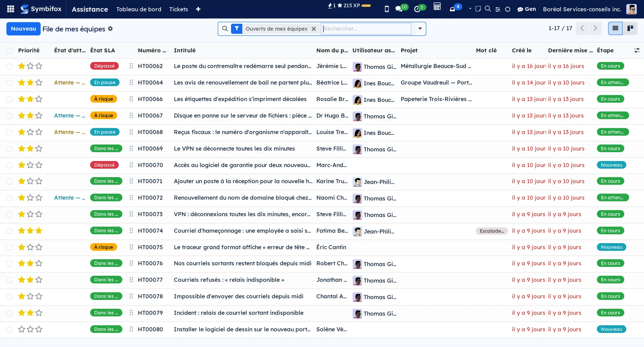Open the calculator icon in top bar
The image size is (644, 347).
coord(437,6)
